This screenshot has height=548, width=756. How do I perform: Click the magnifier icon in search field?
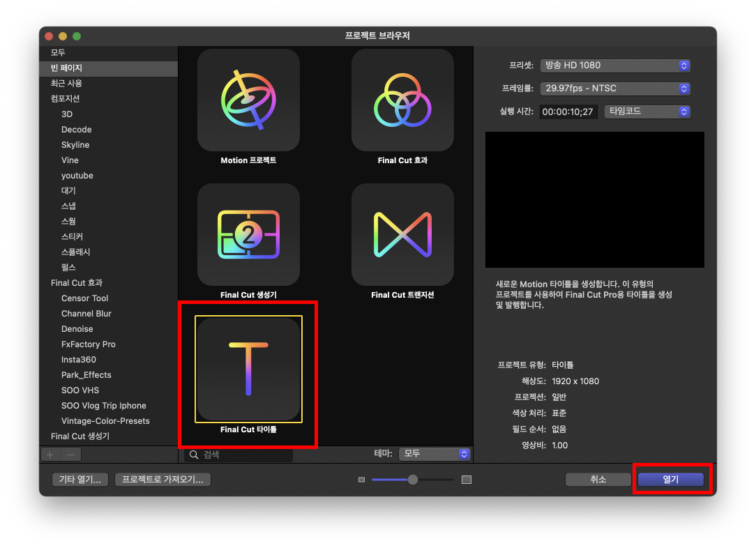(194, 455)
